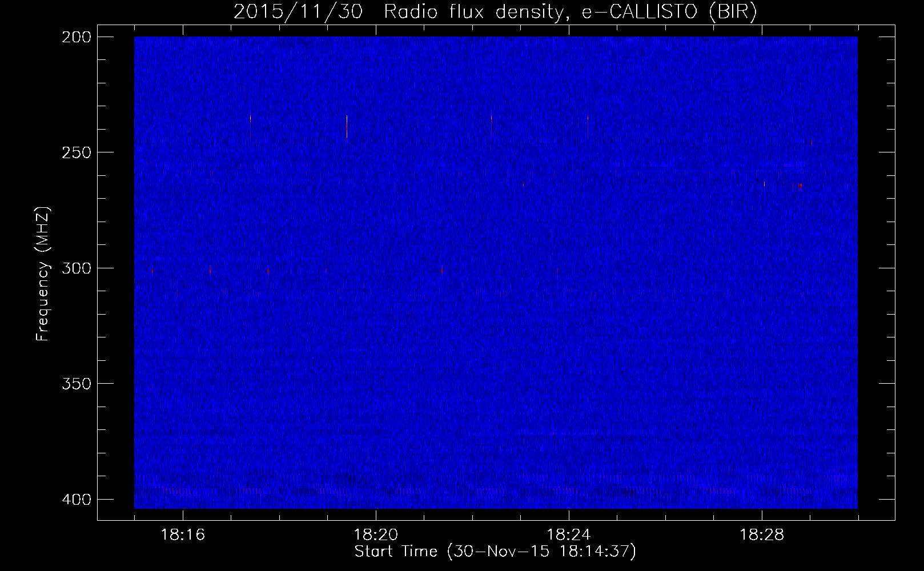This screenshot has height=571, width=924.
Task: Click the 18:28 time tick label
Action: (x=762, y=535)
